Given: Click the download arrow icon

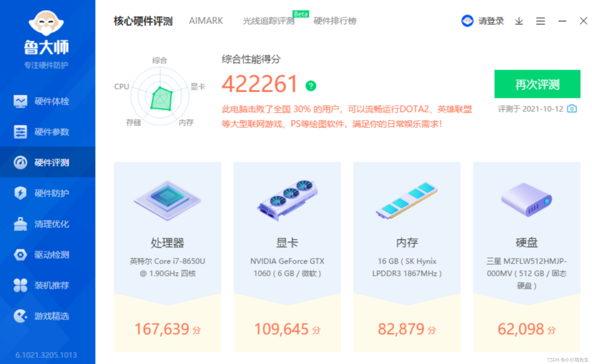Looking at the screenshot, I should tap(519, 21).
